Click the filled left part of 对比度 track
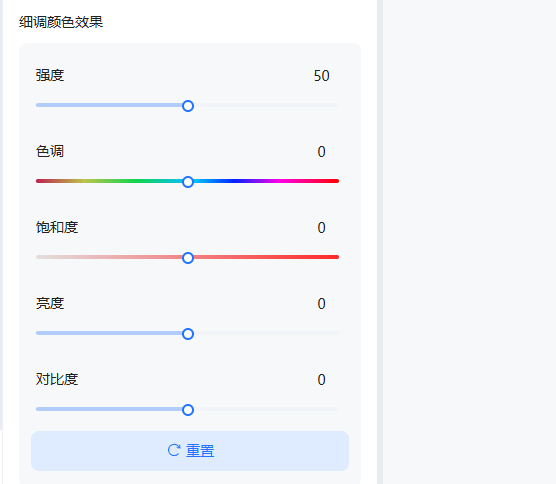 point(109,409)
